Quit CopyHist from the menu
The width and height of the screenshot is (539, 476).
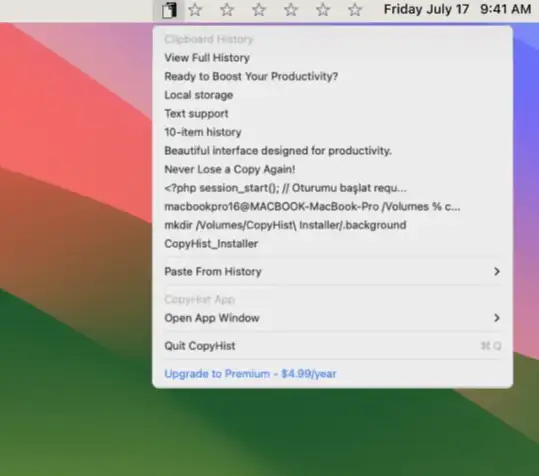(x=332, y=346)
